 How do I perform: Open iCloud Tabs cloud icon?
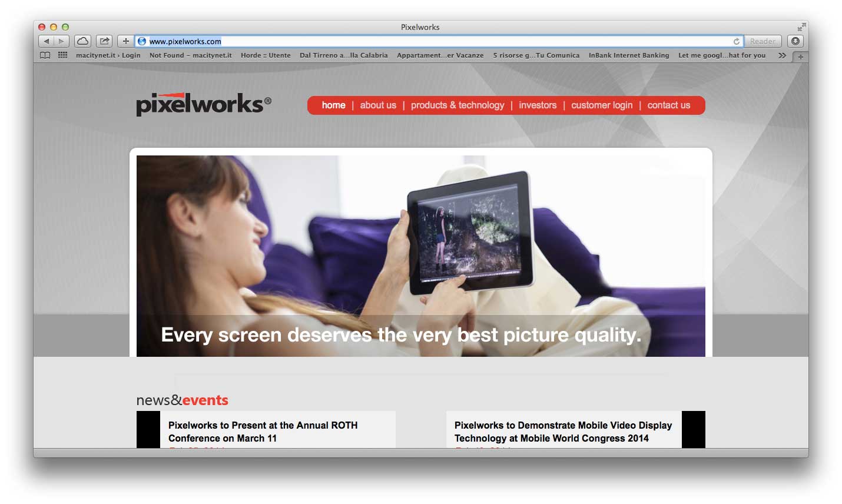click(83, 41)
